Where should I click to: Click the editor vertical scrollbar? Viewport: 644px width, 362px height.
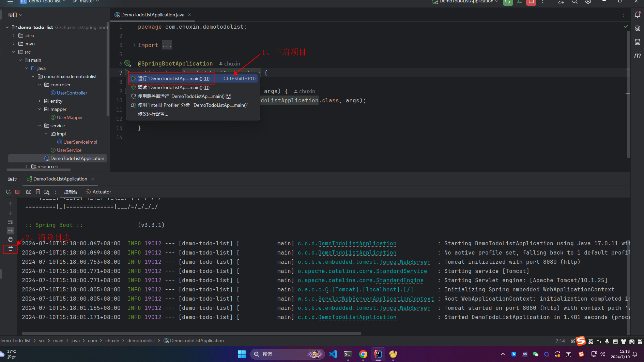click(x=628, y=94)
